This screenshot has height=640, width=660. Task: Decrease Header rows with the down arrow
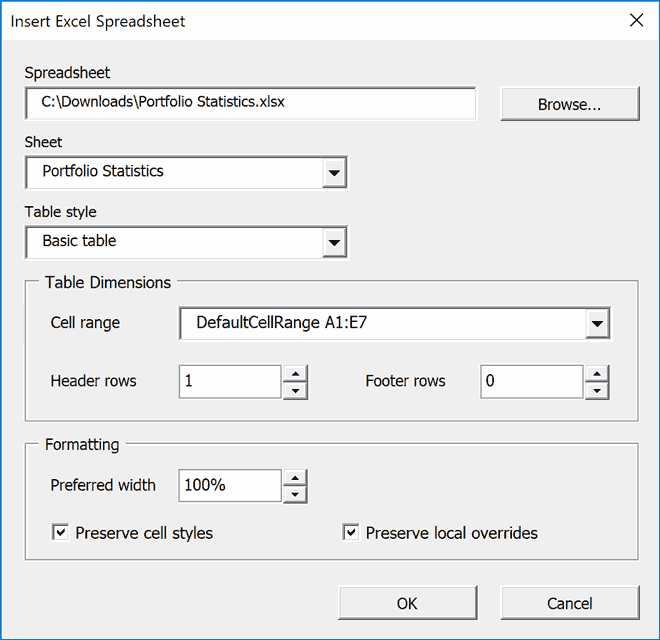pos(295,391)
